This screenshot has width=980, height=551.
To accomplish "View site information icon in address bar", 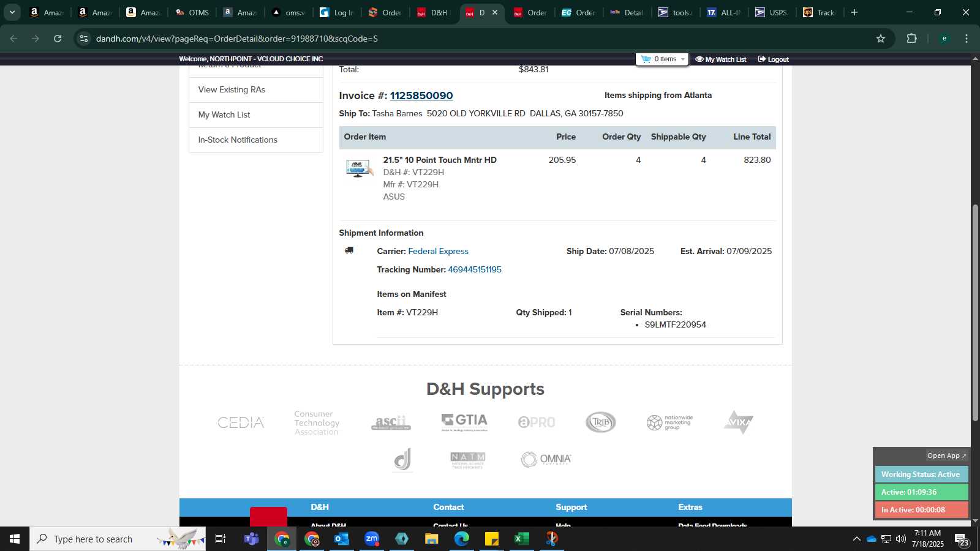I will (x=84, y=39).
